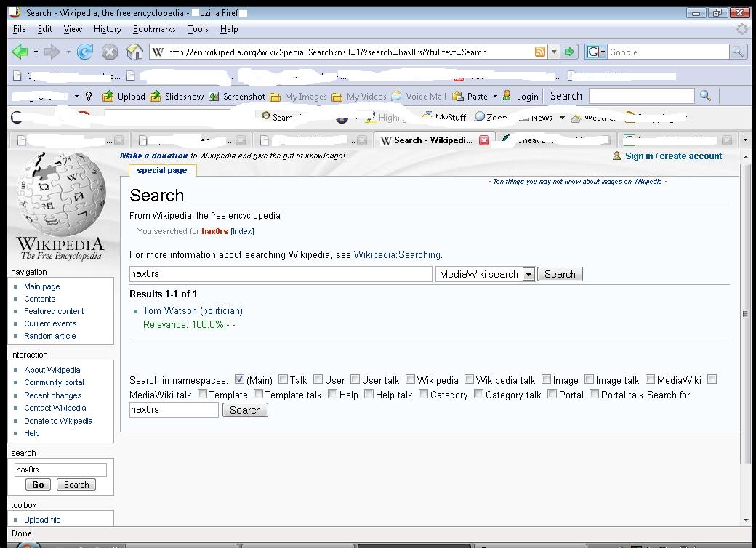Viewport: 756px width, 548px height.
Task: Click the Wikipedia W favicon in address bar
Action: (158, 52)
